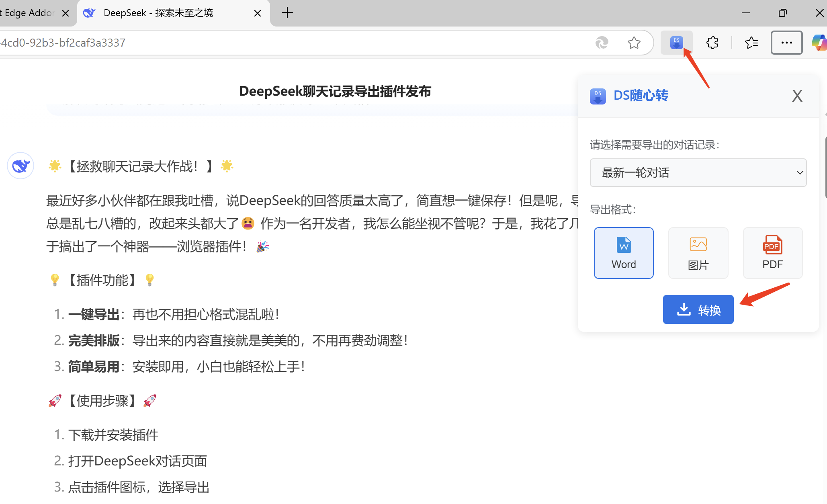Viewport: 827px width, 504px height.
Task: Expand the 最新一轮对话 dropdown
Action: 698,173
